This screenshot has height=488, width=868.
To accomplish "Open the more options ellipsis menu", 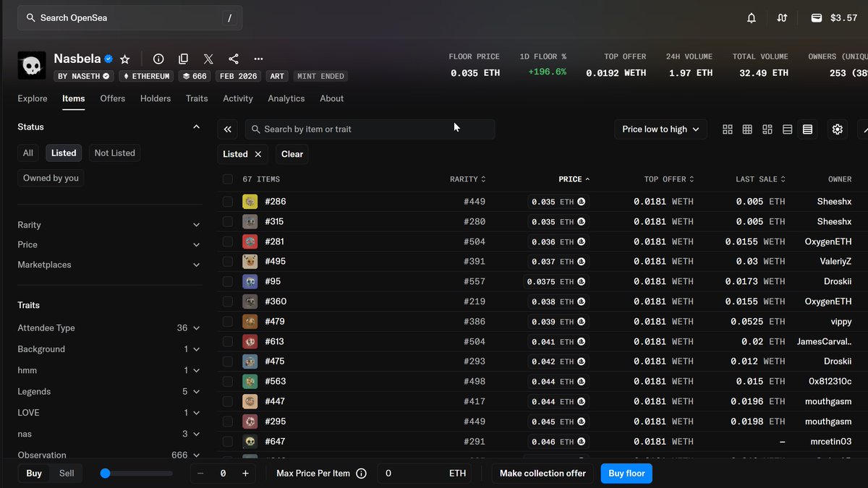I will click(258, 59).
